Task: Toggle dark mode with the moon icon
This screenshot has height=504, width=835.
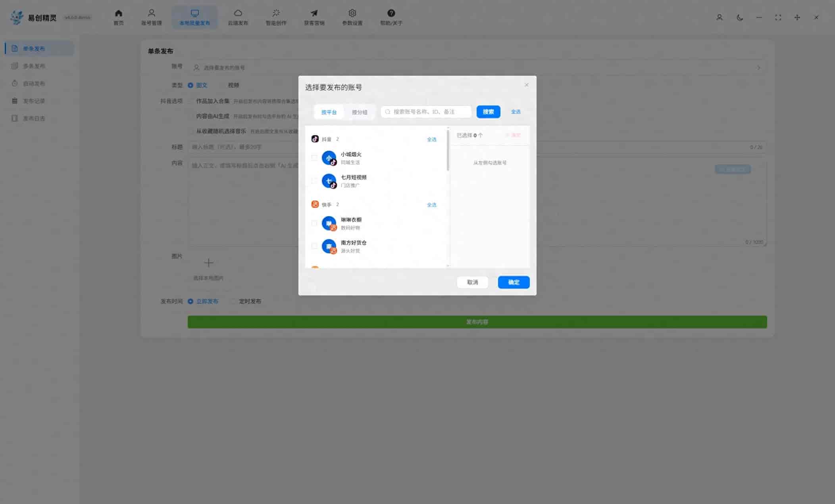Action: [740, 17]
